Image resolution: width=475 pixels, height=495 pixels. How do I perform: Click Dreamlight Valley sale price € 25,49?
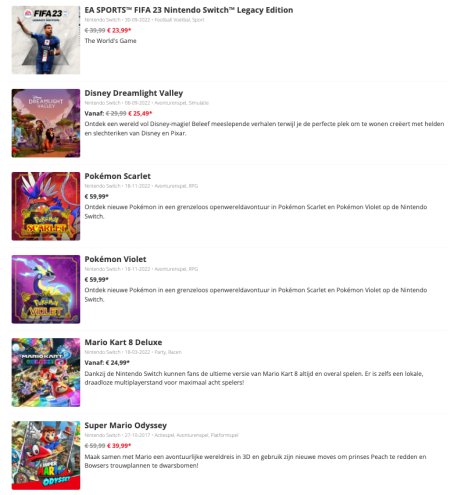[x=140, y=113]
